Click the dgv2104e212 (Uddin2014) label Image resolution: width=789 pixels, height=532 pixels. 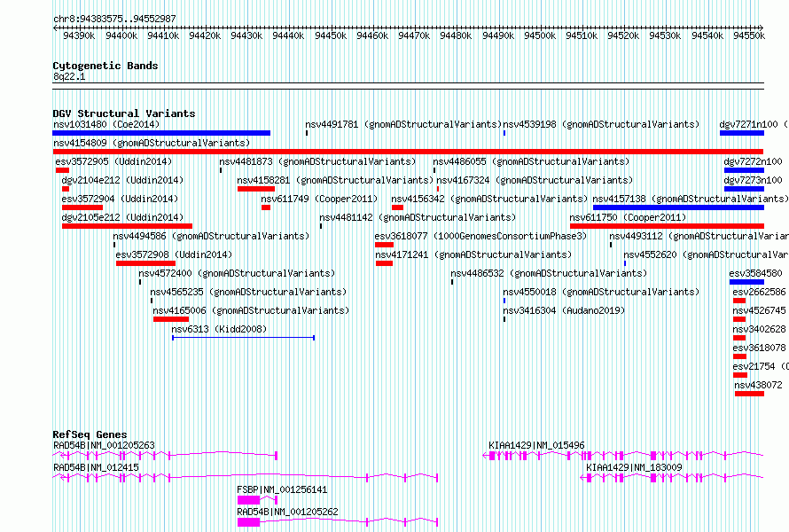pos(122,180)
